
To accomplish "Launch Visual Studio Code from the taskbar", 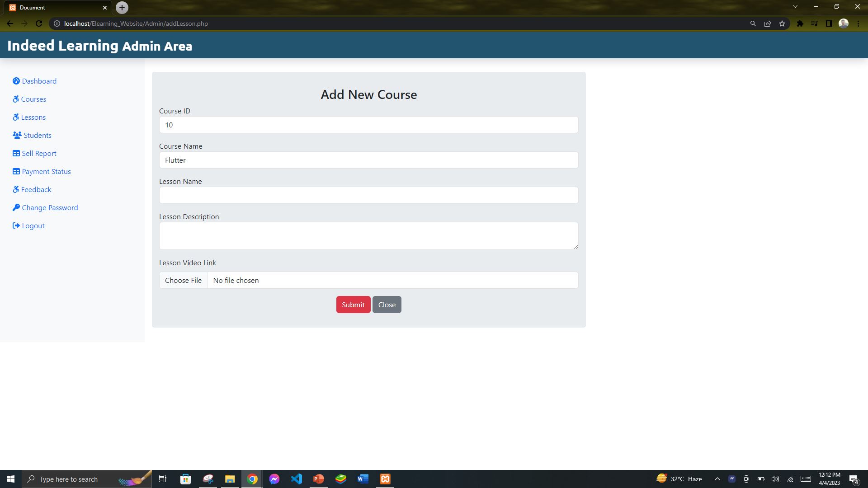I will tap(297, 479).
